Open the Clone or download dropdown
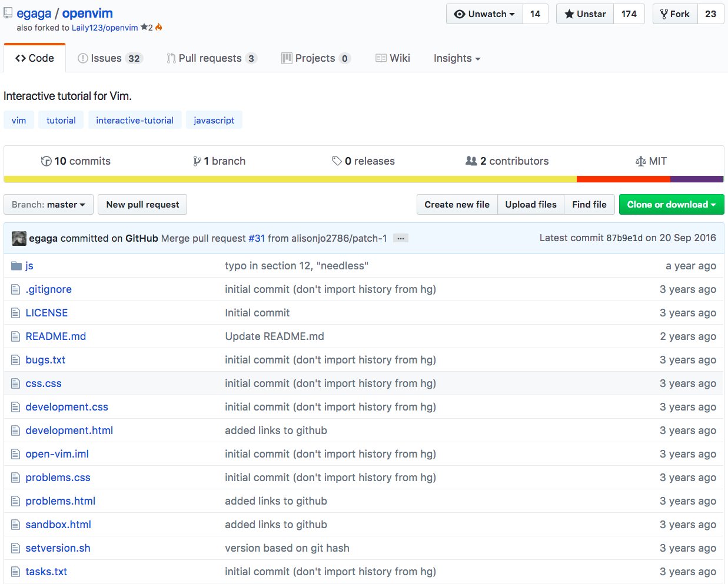728x584 pixels. [672, 205]
